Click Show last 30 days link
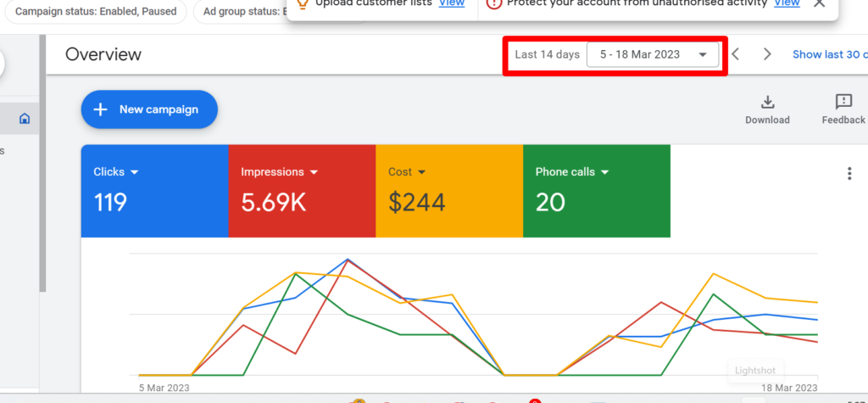The width and height of the screenshot is (868, 403). [x=829, y=54]
